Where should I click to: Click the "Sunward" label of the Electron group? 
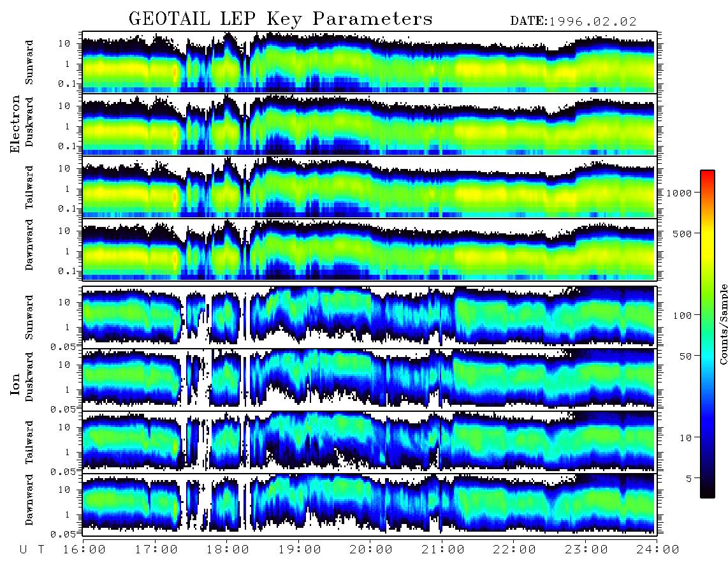[29, 62]
